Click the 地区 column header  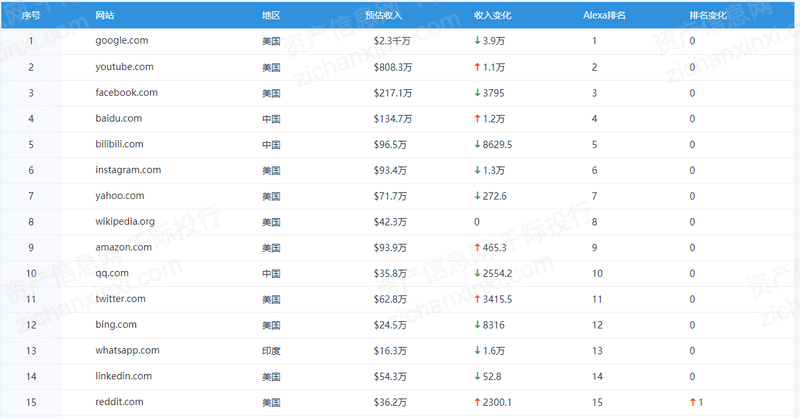pos(270,16)
